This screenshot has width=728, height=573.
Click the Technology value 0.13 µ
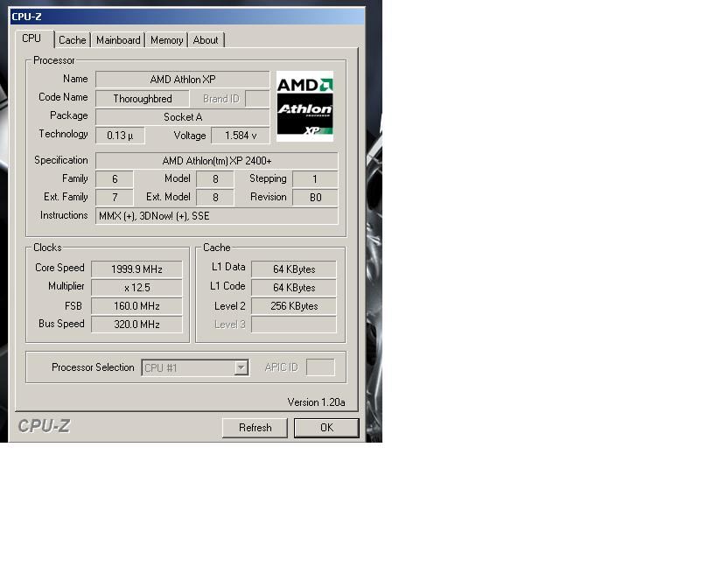(x=120, y=136)
